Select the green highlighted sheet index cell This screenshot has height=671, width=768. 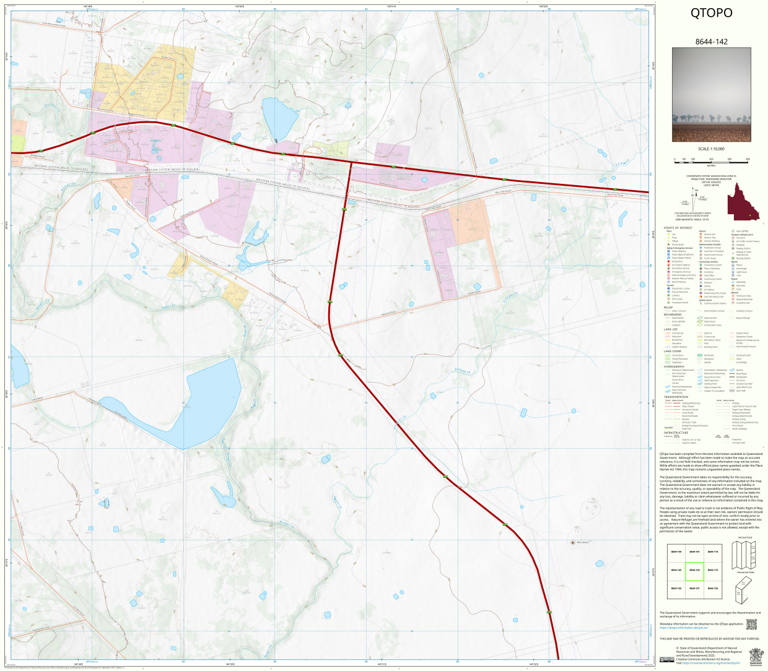(694, 571)
